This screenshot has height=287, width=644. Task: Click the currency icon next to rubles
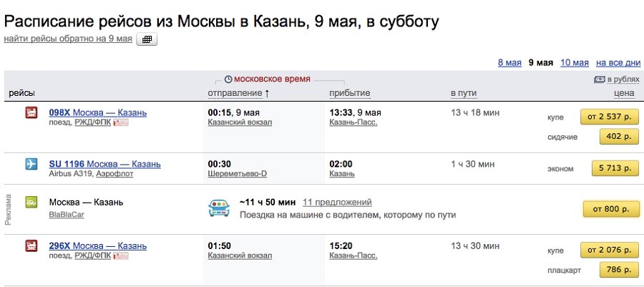(x=600, y=79)
